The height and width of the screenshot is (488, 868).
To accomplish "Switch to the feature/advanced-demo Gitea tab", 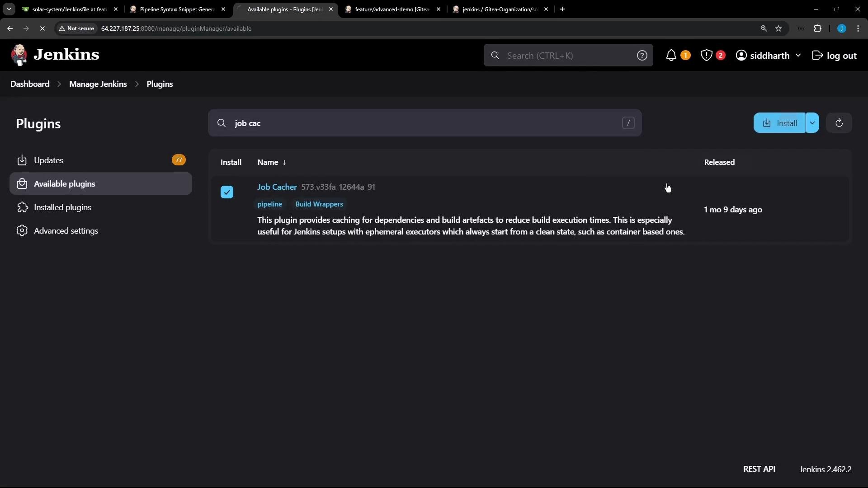I will [392, 9].
